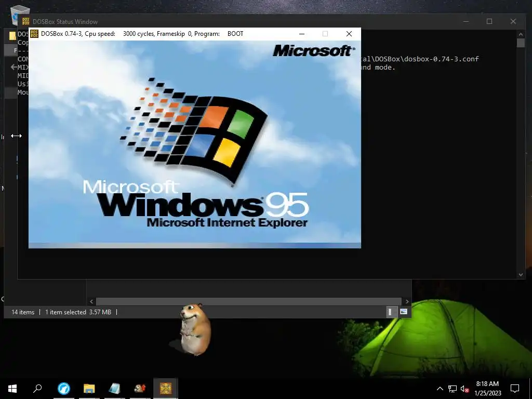Click the "1 item selected 3.57 MB" text

(x=78, y=312)
